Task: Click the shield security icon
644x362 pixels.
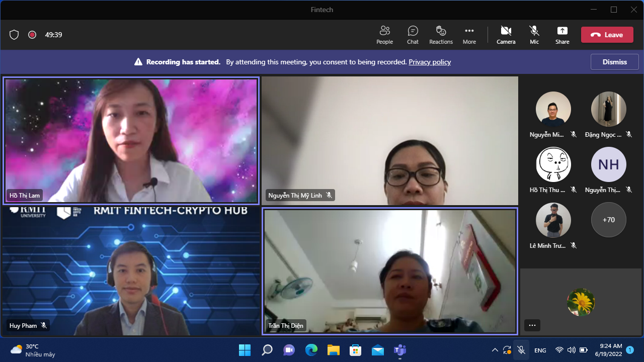Action: (14, 35)
